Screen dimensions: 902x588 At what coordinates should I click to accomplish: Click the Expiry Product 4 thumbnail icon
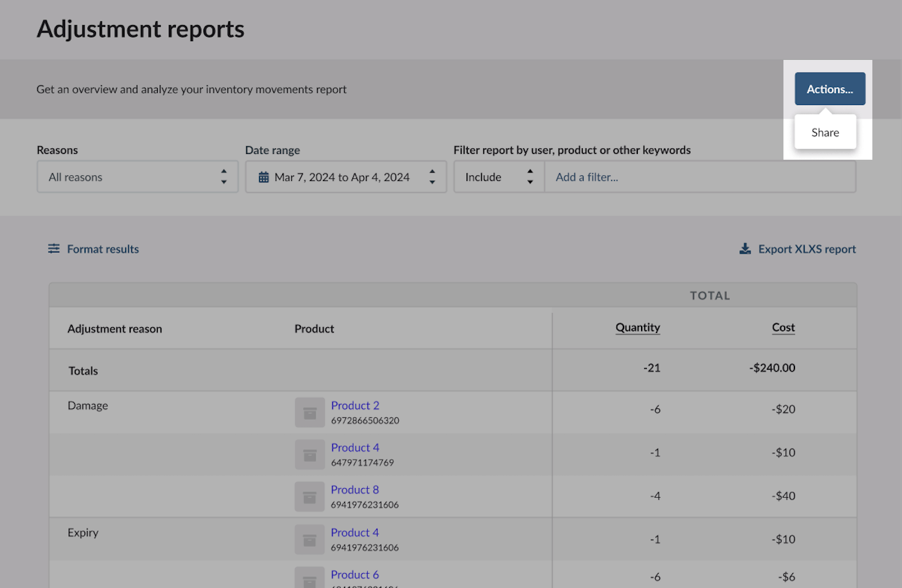[309, 540]
